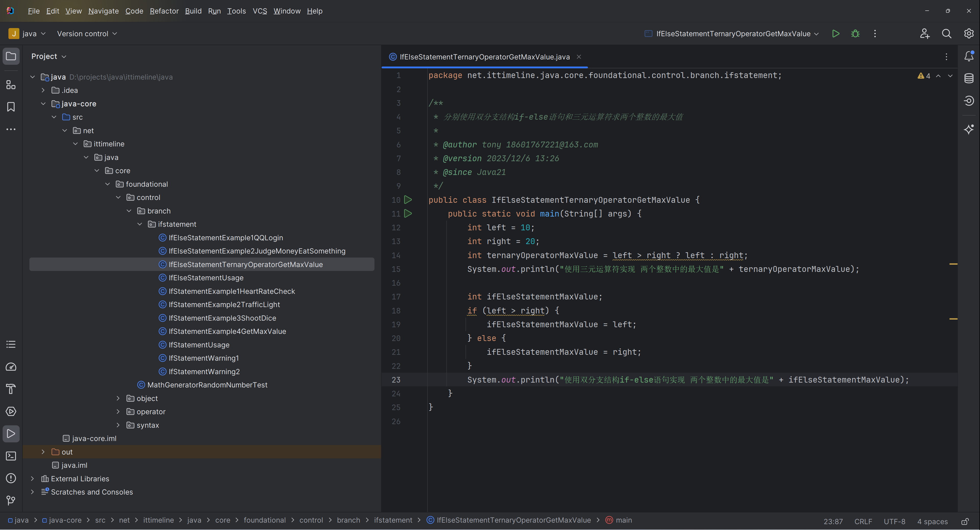Open the Coverage or endpoints tool icon
This screenshot has height=530, width=980.
click(x=969, y=101)
